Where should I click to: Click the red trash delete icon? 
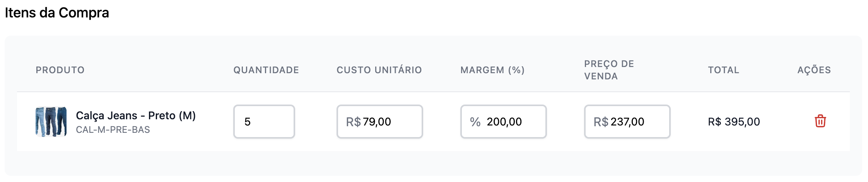[820, 121]
